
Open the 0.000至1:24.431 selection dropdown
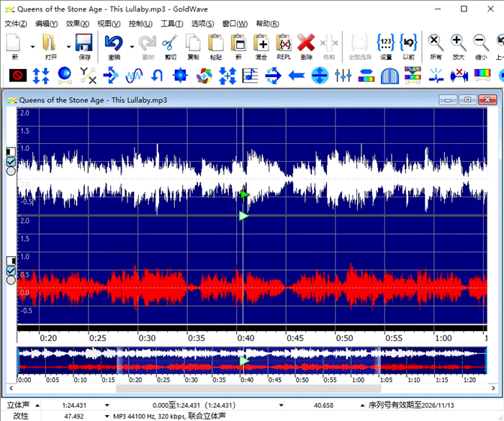[282, 405]
